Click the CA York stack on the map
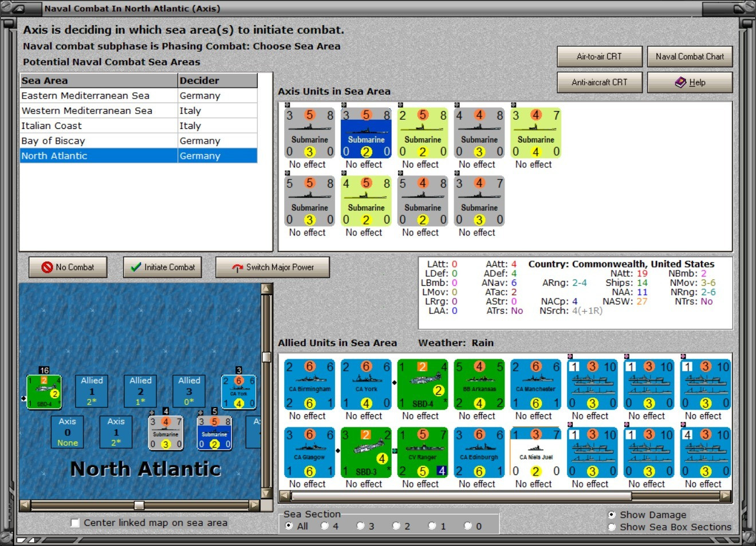This screenshot has width=756, height=546. (x=239, y=392)
